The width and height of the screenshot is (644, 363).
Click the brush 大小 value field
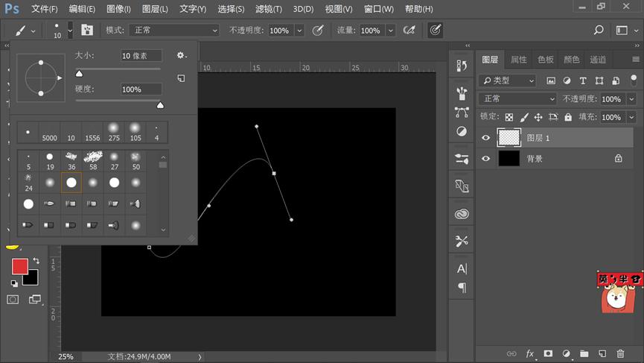141,55
